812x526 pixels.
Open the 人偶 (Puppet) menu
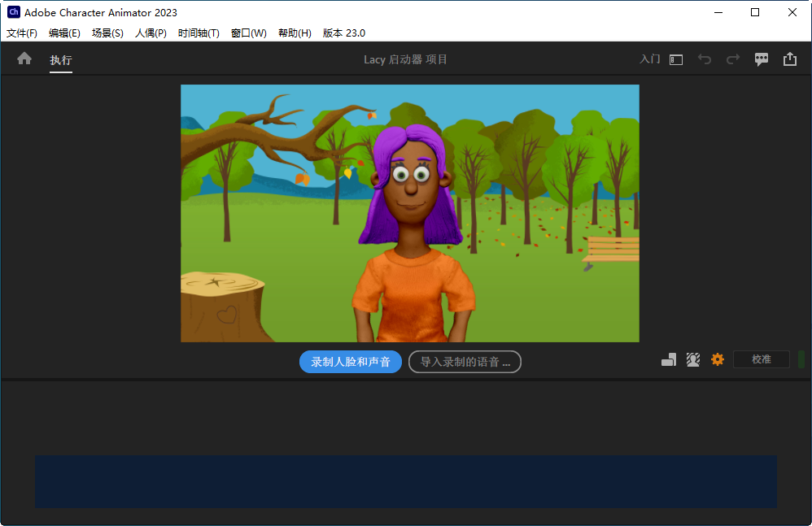click(150, 33)
